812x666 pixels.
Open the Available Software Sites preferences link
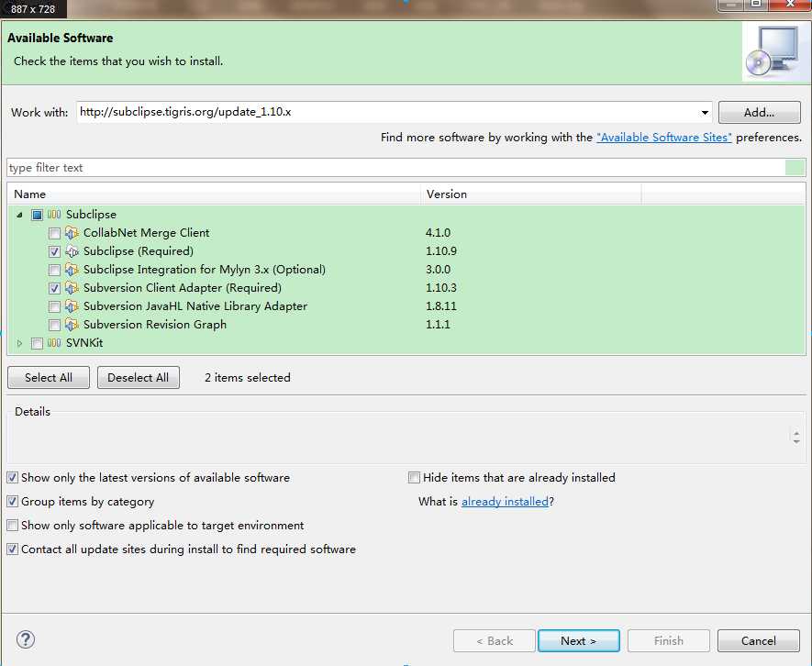click(x=664, y=138)
